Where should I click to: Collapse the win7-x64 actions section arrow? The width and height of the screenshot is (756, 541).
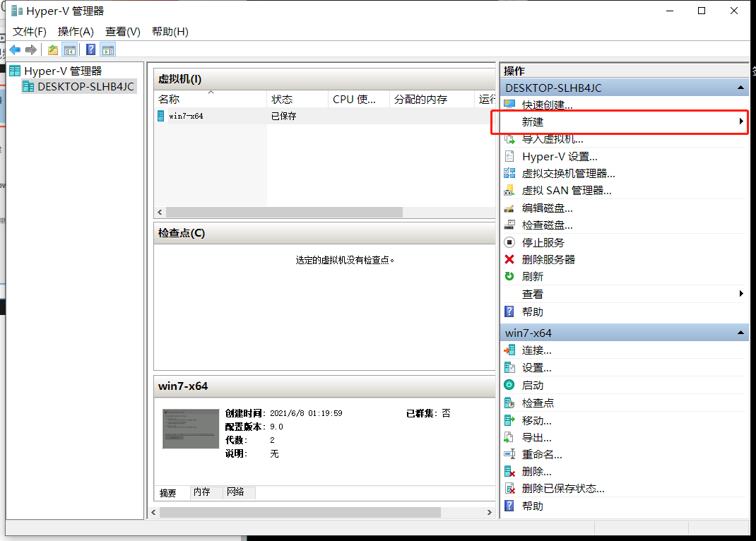tap(740, 333)
